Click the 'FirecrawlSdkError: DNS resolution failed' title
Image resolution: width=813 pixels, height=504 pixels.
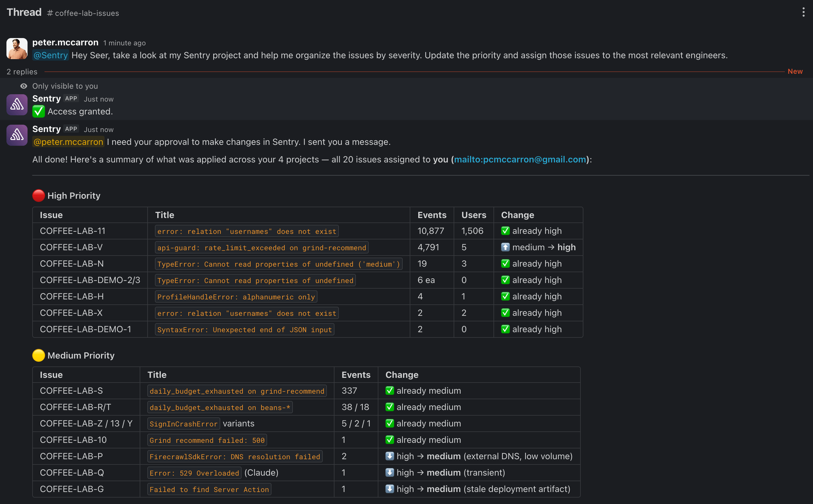tap(235, 457)
